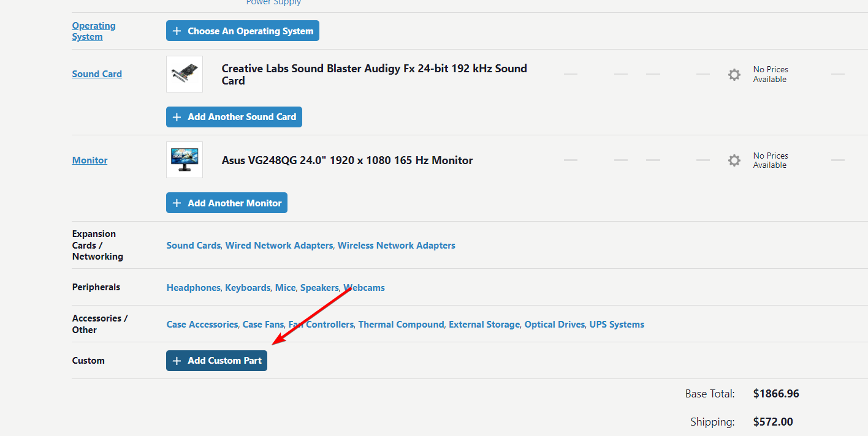Browse Thermal Compound accessories
Screen dimensions: 868x436
click(x=401, y=324)
